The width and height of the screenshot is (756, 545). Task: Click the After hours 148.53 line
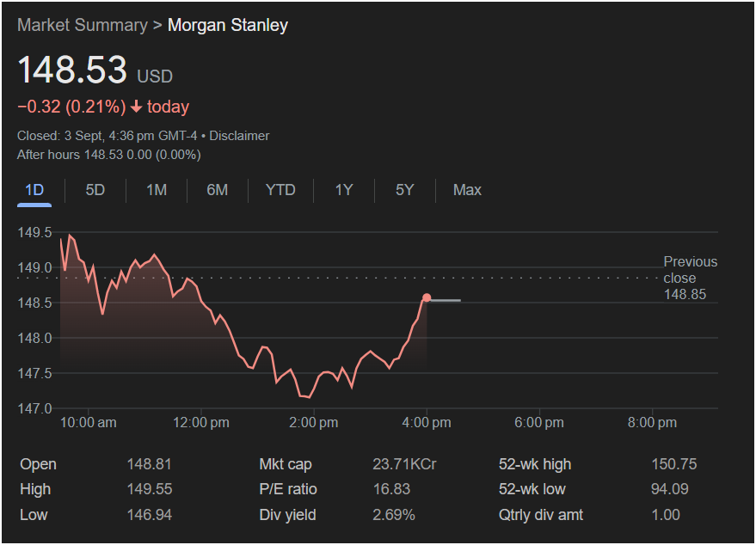point(109,155)
